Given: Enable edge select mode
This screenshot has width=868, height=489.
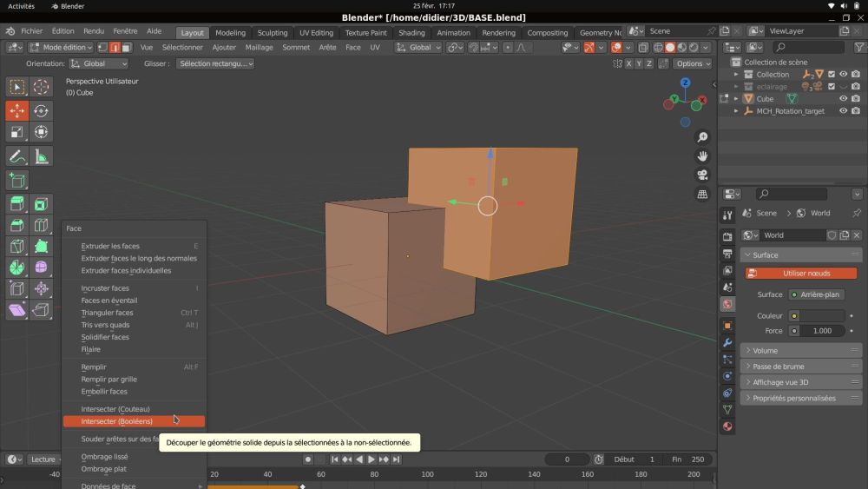Looking at the screenshot, I should coord(115,48).
